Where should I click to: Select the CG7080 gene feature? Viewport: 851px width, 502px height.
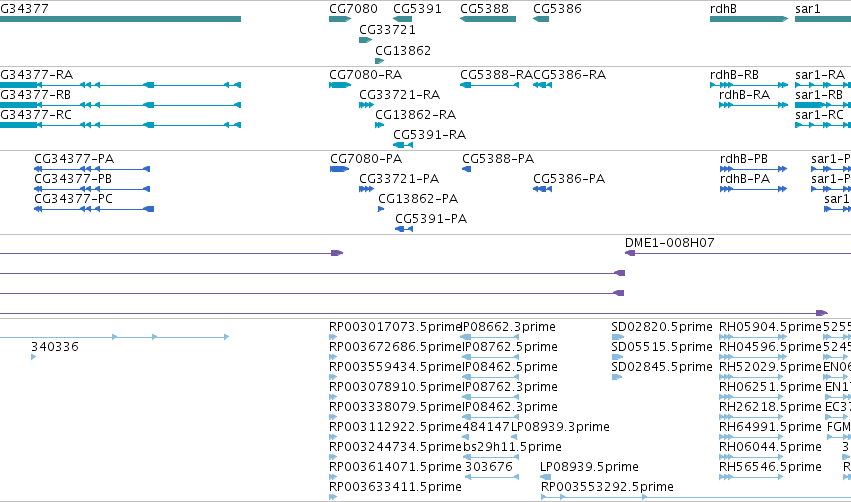point(340,19)
